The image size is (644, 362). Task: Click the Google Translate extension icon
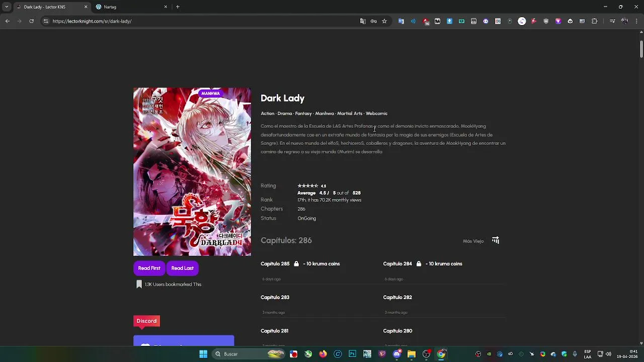[401, 21]
